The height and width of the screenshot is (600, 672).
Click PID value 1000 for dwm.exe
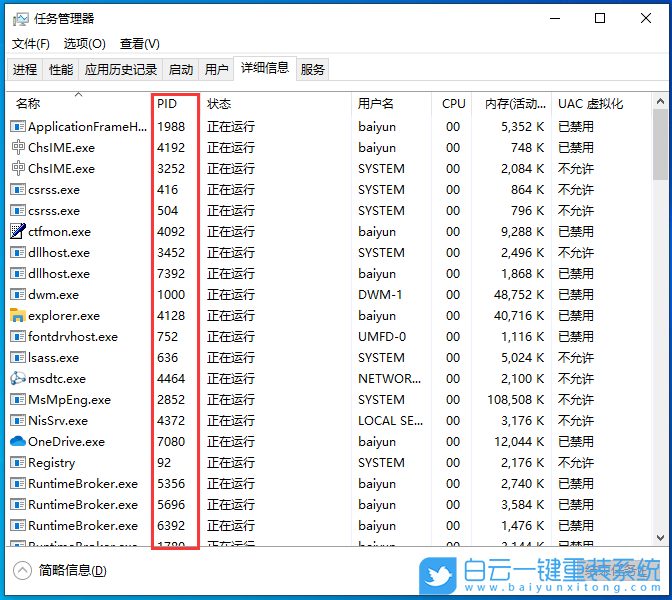[x=171, y=294]
